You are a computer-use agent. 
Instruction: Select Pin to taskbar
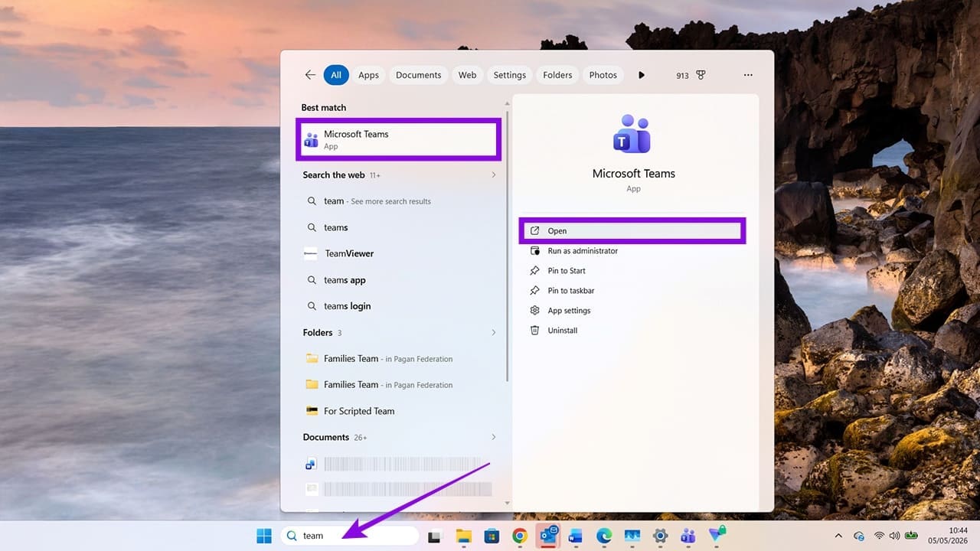pos(571,291)
